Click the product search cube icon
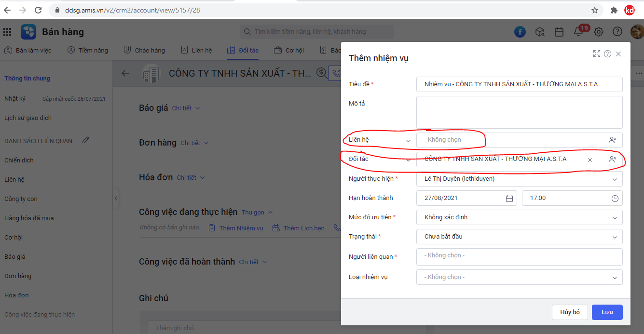 pyautogui.click(x=540, y=32)
